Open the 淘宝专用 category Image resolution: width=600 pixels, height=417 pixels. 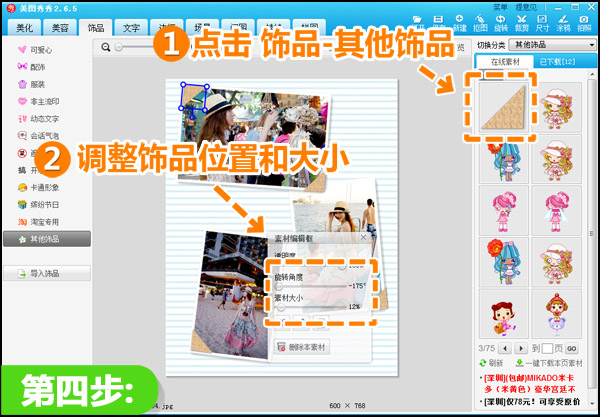(x=44, y=221)
